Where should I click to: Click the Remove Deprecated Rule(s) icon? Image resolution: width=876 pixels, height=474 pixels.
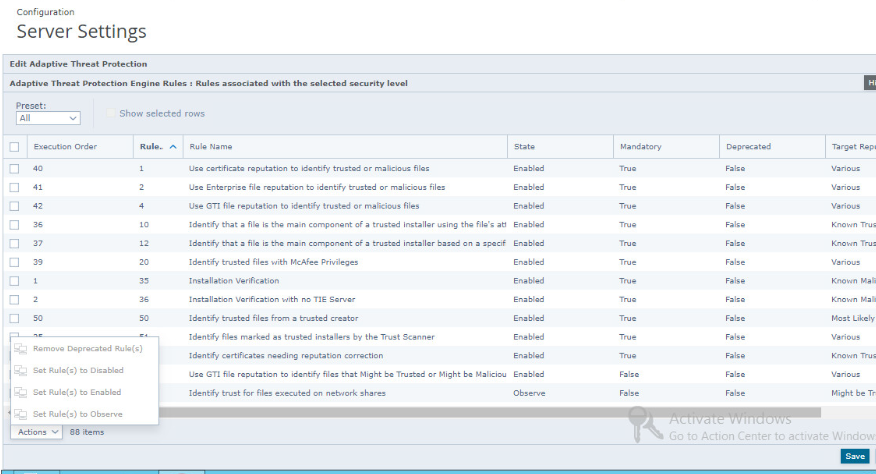[21, 349]
